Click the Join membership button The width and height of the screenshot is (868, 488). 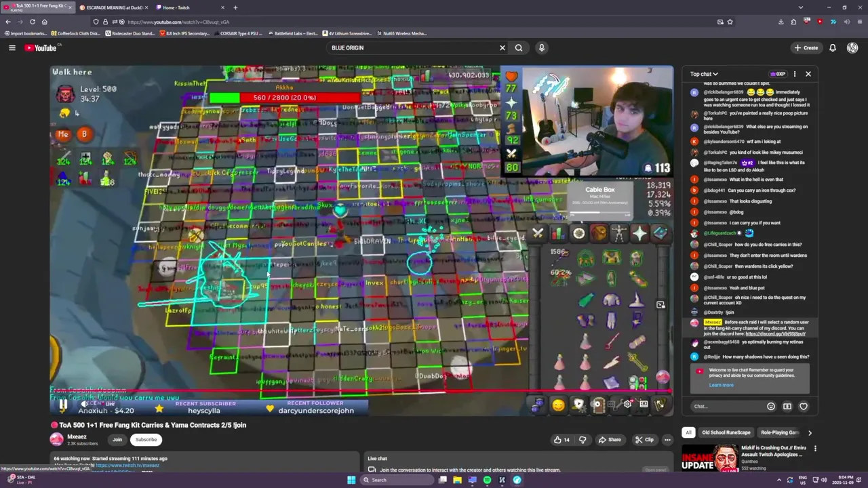coord(117,439)
